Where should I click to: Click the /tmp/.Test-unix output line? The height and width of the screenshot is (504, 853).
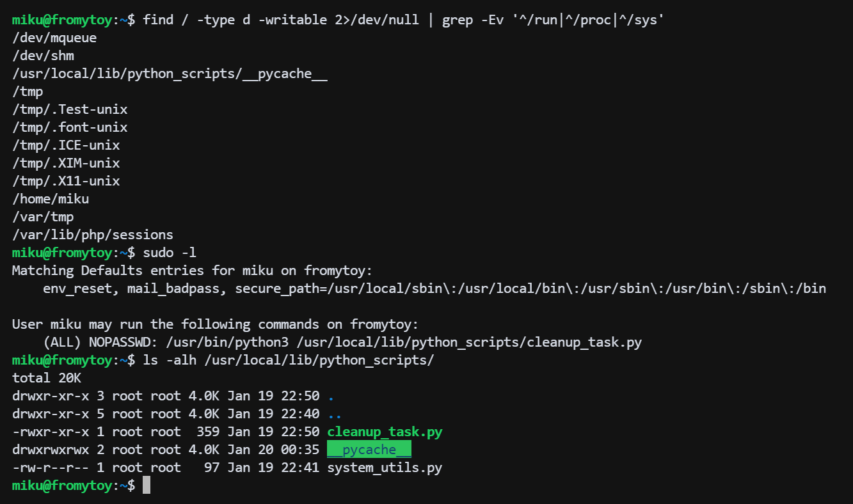pyautogui.click(x=70, y=109)
